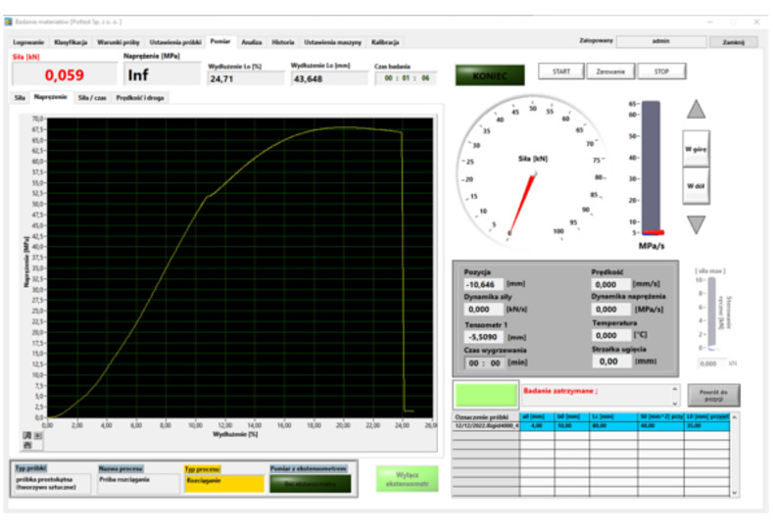This screenshot has height=532, width=773.
Task: Click the Nazwa procesu Próba rozciągania field
Action: click(138, 484)
